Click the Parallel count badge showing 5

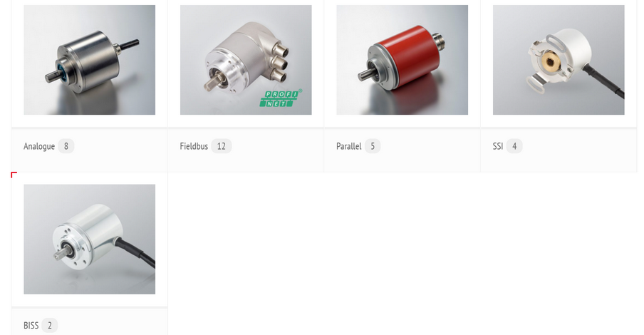373,146
